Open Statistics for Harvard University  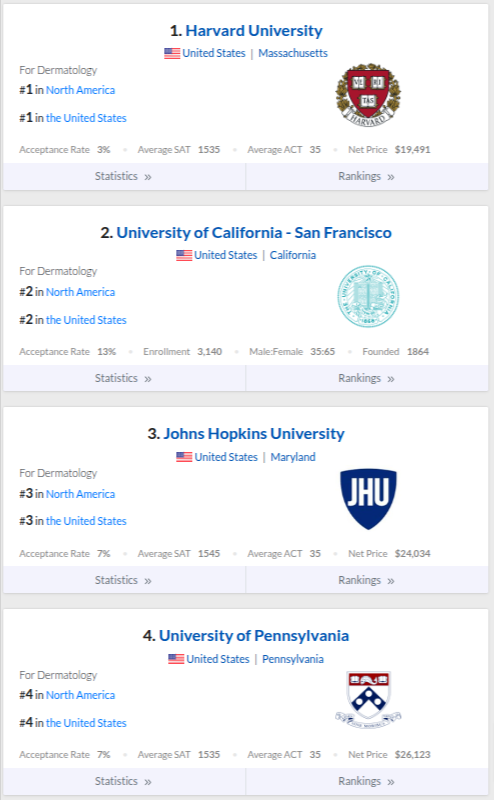pyautogui.click(x=125, y=177)
